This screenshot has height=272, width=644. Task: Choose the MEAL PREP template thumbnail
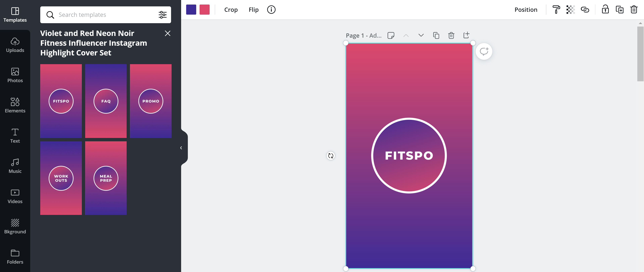pos(106,178)
